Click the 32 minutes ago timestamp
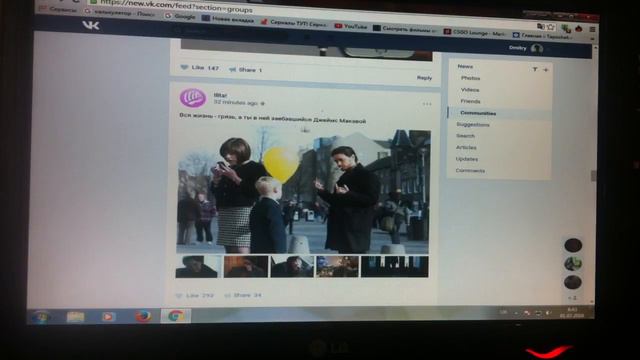This screenshot has height=360, width=640. click(236, 102)
